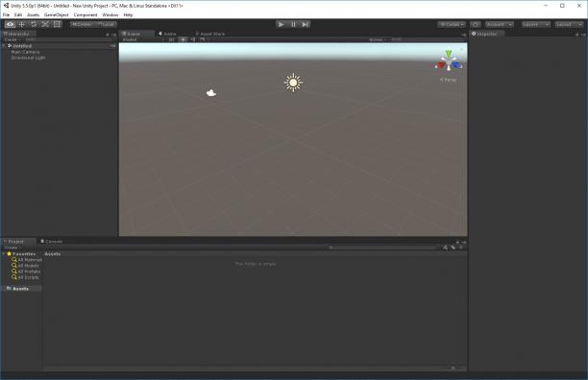Image resolution: width=588 pixels, height=380 pixels.
Task: Click the Assets breadcrumb label
Action: click(53, 254)
